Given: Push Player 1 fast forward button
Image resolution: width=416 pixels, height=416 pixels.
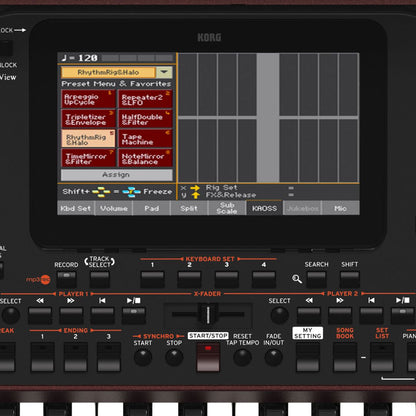Looking at the screenshot, I should 71,316.
